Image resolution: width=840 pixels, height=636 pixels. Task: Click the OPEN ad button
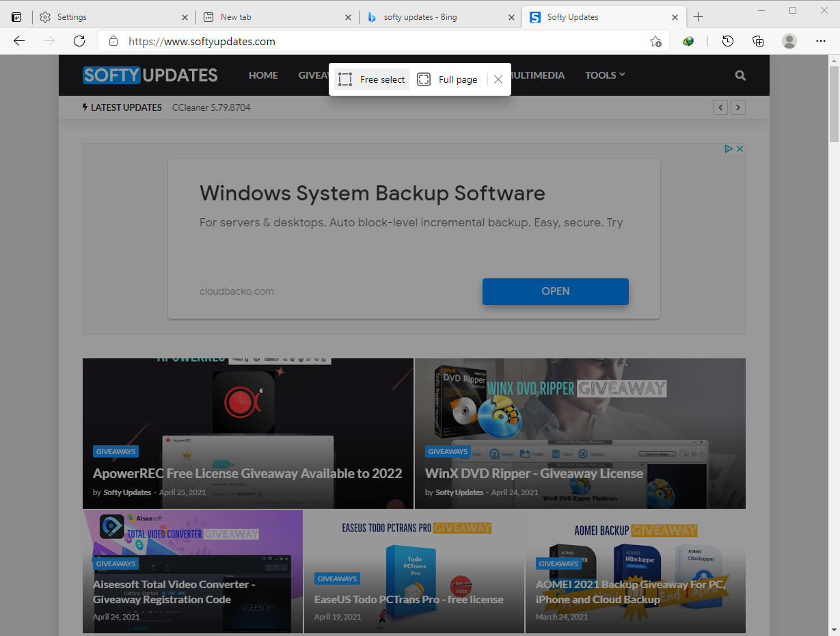pyautogui.click(x=555, y=291)
